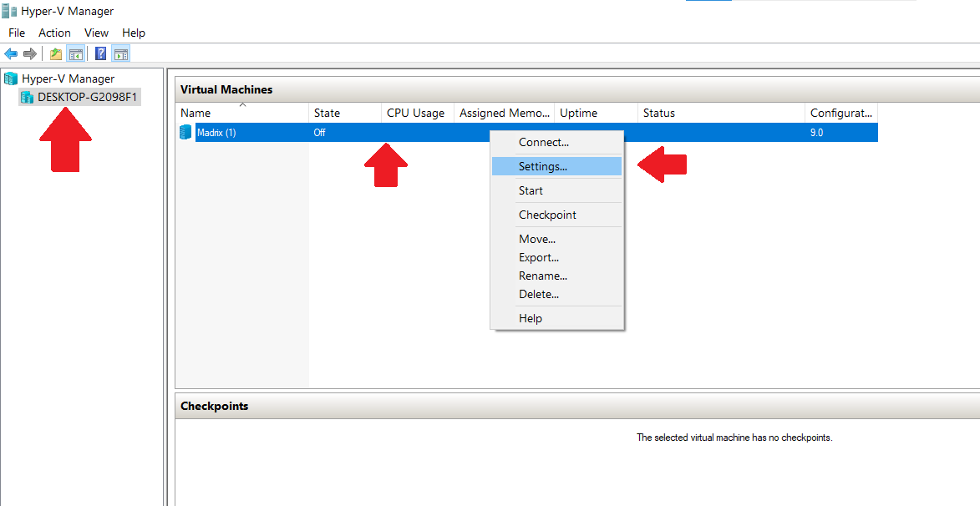The height and width of the screenshot is (506, 980).
Task: Select DESKTOP-G2098F1 server node
Action: (87, 97)
